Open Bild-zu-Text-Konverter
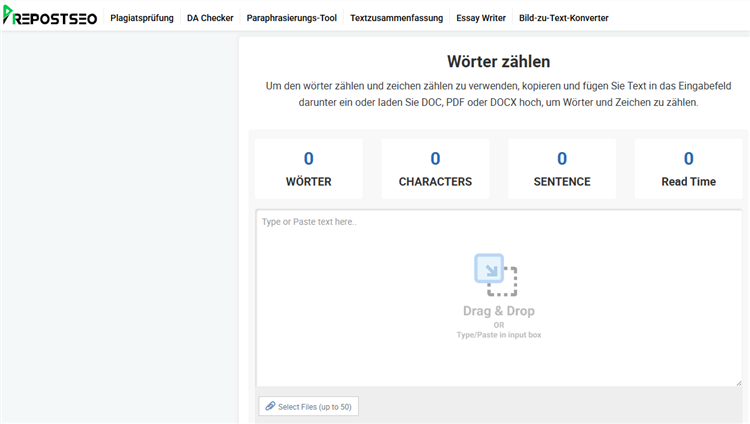The height and width of the screenshot is (424, 750). (563, 18)
